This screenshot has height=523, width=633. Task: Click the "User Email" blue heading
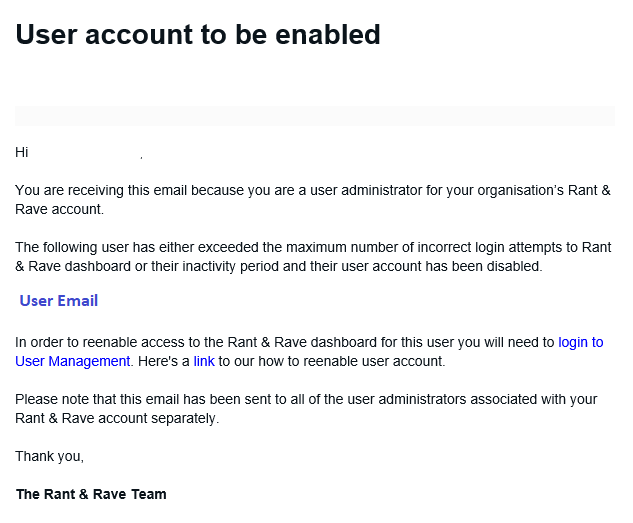[x=59, y=301]
